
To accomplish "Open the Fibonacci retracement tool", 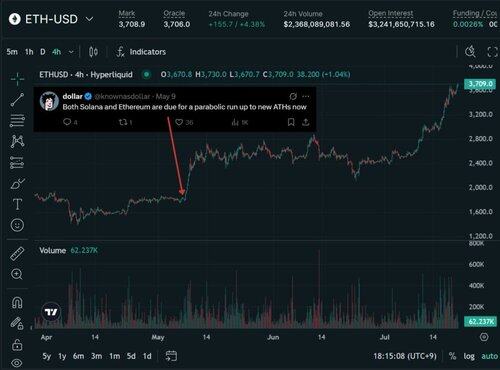I will point(17,121).
